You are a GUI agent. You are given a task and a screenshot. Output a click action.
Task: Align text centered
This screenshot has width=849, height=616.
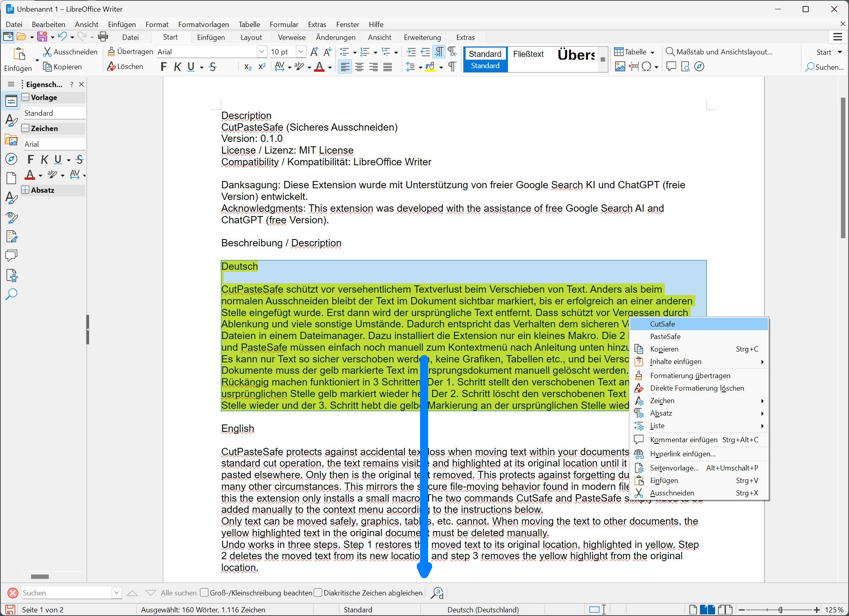point(359,67)
